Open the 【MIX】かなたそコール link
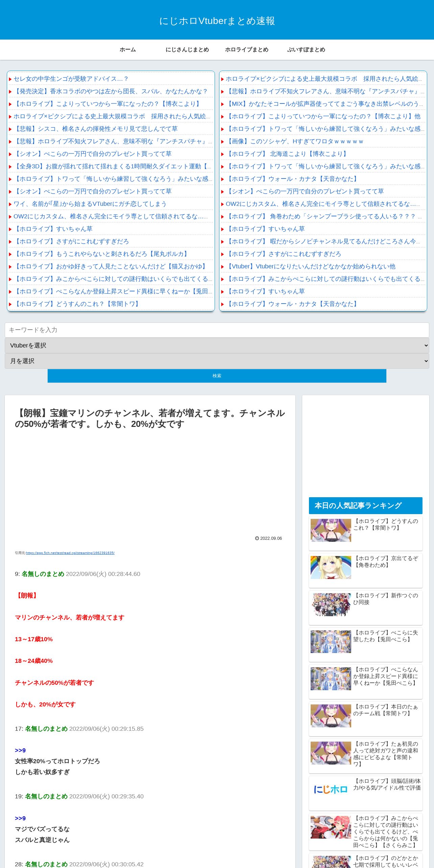The width and height of the screenshot is (434, 868). pos(324,104)
